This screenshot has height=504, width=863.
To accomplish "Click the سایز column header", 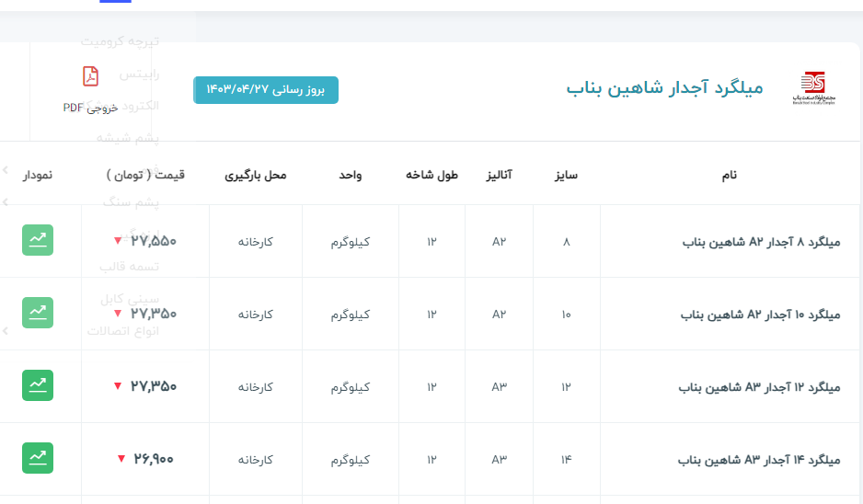I will (x=566, y=175).
